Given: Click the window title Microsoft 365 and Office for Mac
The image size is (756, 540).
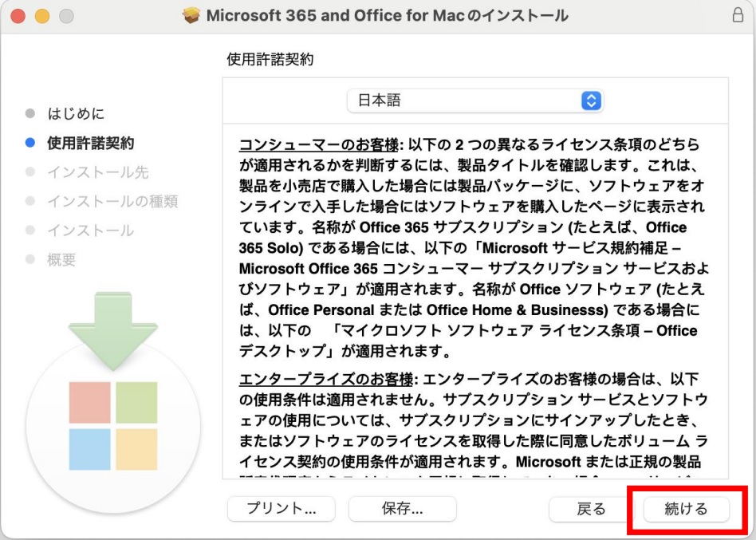Looking at the screenshot, I should (x=387, y=15).
